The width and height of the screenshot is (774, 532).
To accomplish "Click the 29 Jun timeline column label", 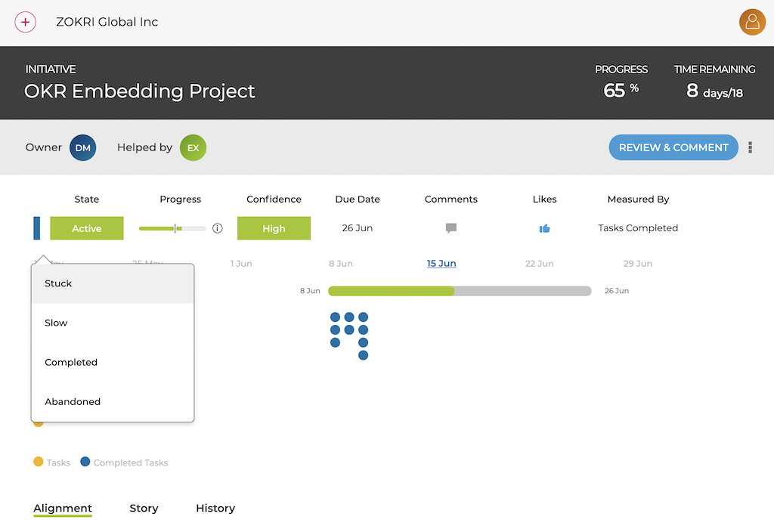I will tap(638, 264).
